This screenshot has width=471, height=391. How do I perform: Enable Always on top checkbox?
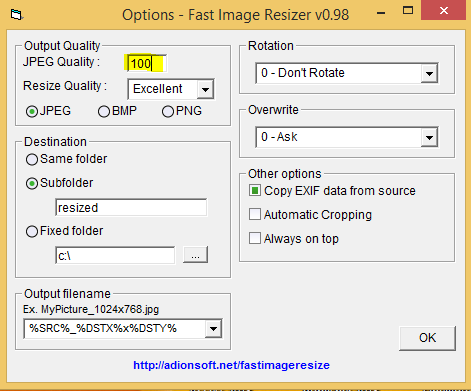pos(255,238)
